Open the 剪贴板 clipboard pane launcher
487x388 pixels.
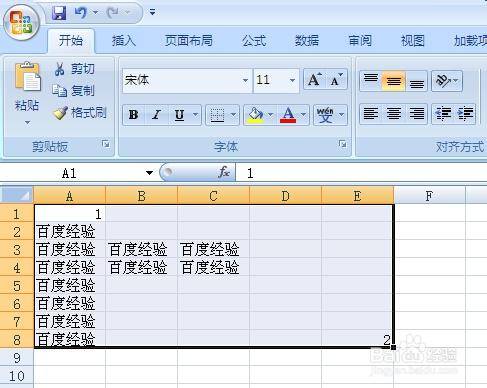pyautogui.click(x=106, y=144)
